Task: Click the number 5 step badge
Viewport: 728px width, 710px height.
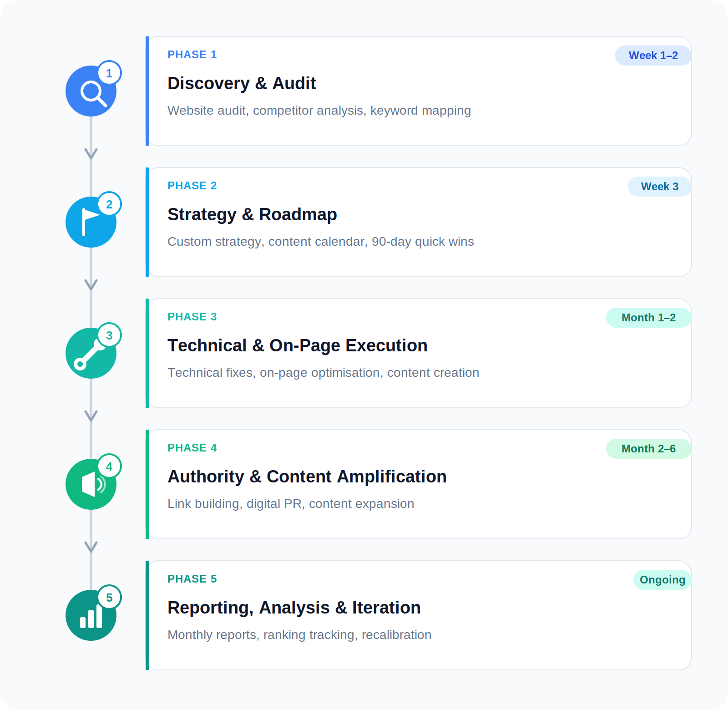Action: 109,597
